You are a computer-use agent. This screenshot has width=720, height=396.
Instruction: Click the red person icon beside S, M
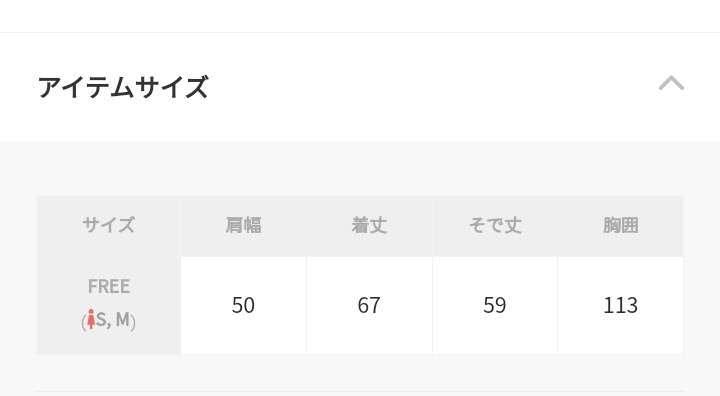point(91,319)
